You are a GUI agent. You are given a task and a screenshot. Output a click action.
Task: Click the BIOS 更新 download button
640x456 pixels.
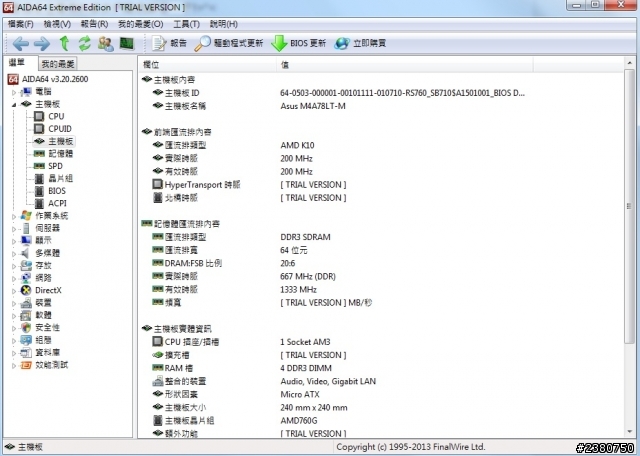[x=299, y=43]
